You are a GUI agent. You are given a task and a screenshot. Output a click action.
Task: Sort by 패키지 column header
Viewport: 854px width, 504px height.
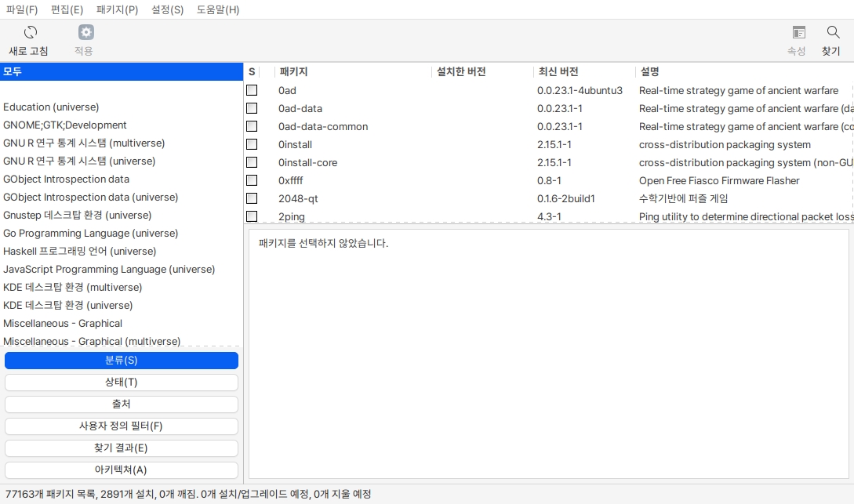pos(294,71)
